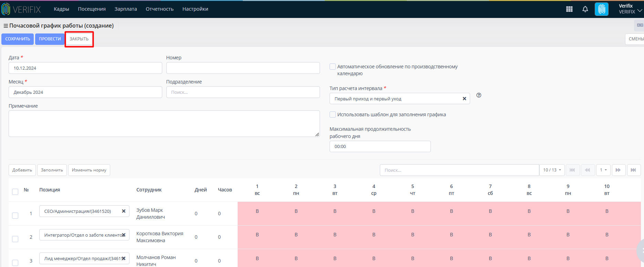This screenshot has width=644, height=267.
Task: Open the page number 1 dropdown
Action: coord(603,170)
